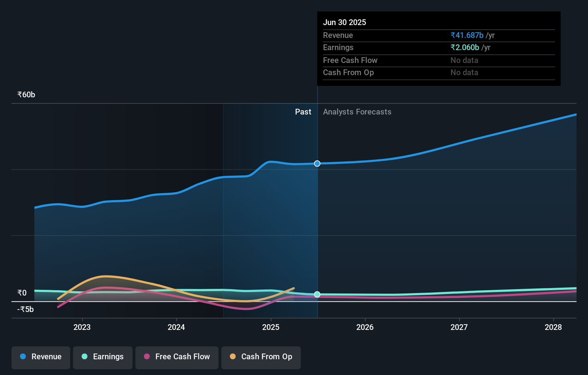
Task: Click the -₹5b axis label
Action: pyautogui.click(x=25, y=309)
